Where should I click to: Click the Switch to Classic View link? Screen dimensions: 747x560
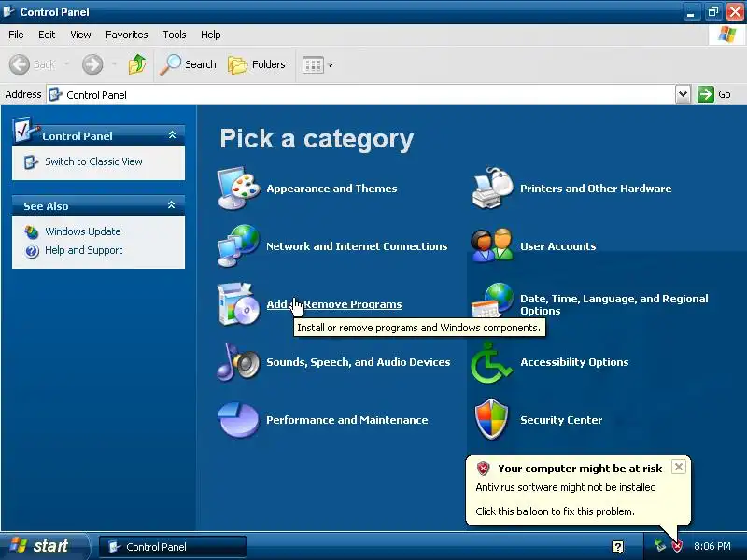(x=94, y=161)
